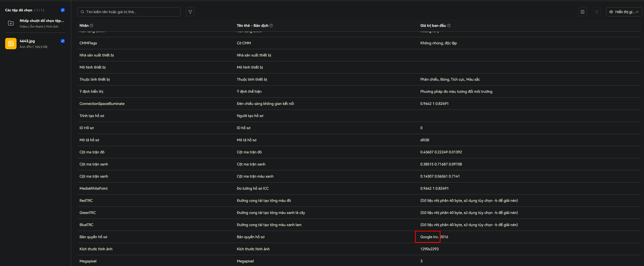Click the image size value 1290x2293

[x=429, y=249]
